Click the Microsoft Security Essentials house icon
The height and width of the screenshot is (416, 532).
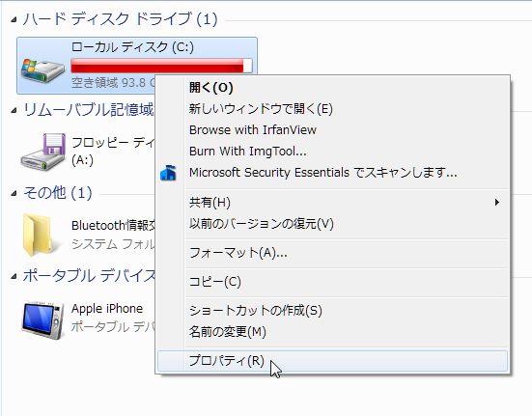click(168, 173)
